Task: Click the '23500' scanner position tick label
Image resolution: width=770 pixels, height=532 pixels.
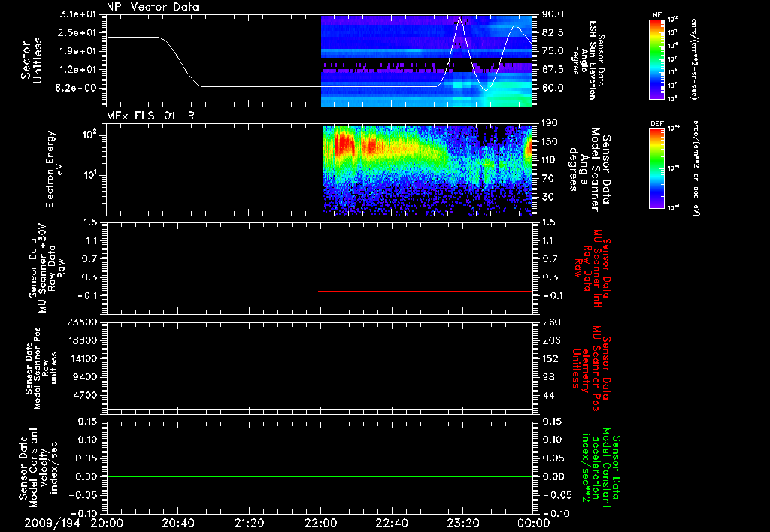Action: [x=81, y=322]
